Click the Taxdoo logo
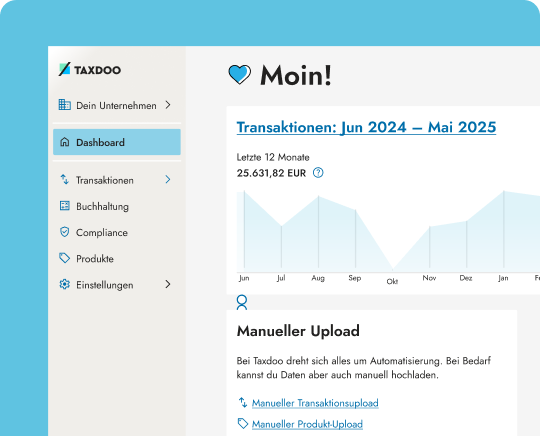 [x=90, y=70]
